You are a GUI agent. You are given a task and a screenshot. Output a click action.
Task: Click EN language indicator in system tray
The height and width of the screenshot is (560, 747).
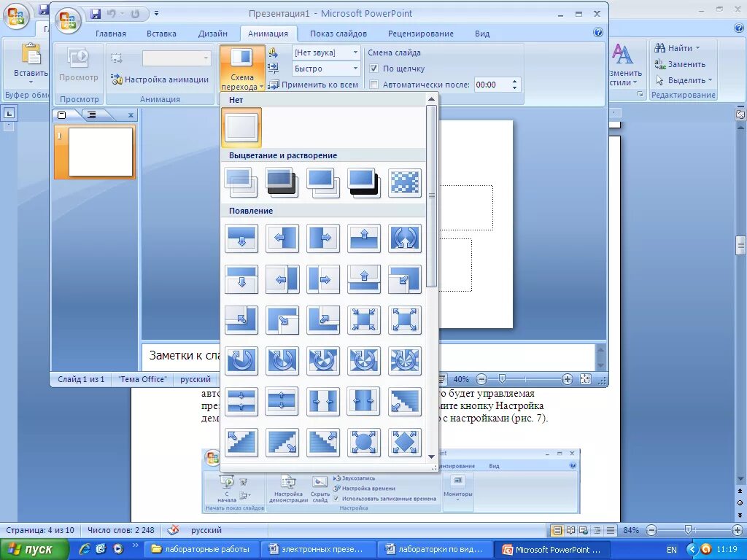671,550
